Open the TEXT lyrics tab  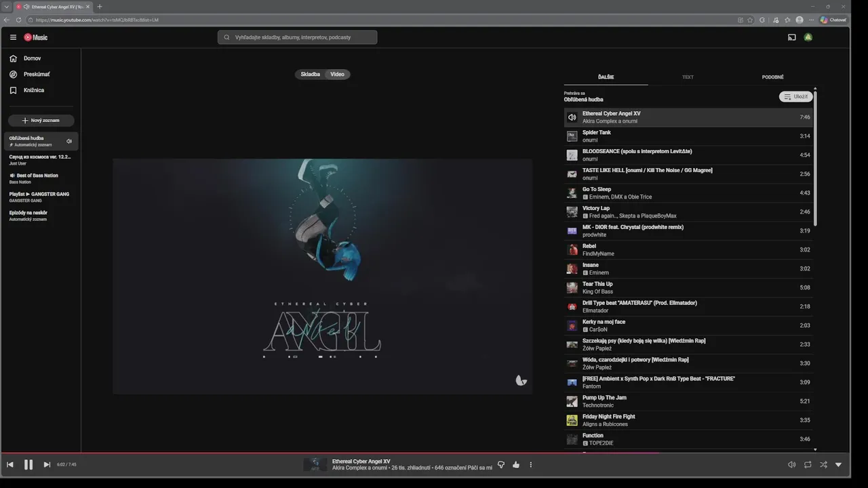(688, 77)
